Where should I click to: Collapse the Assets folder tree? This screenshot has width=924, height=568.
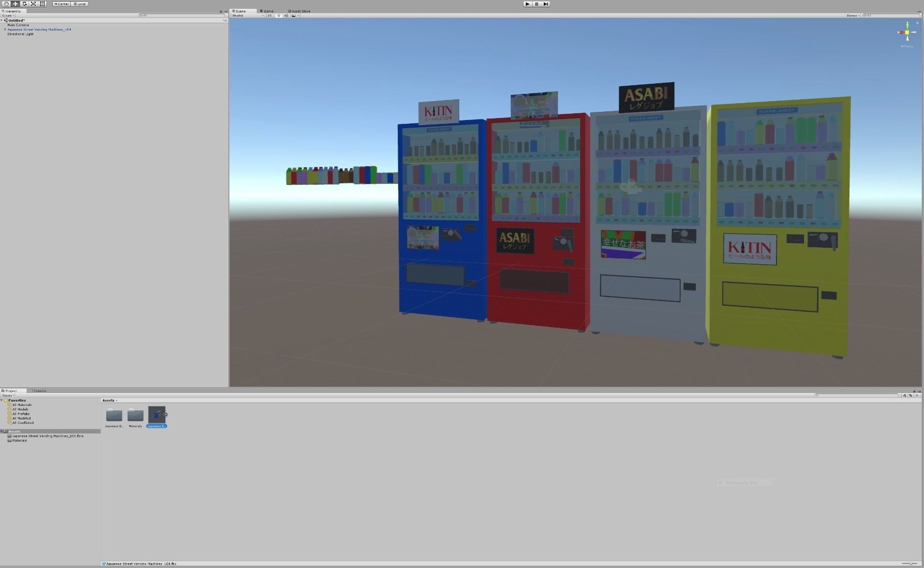(2, 431)
